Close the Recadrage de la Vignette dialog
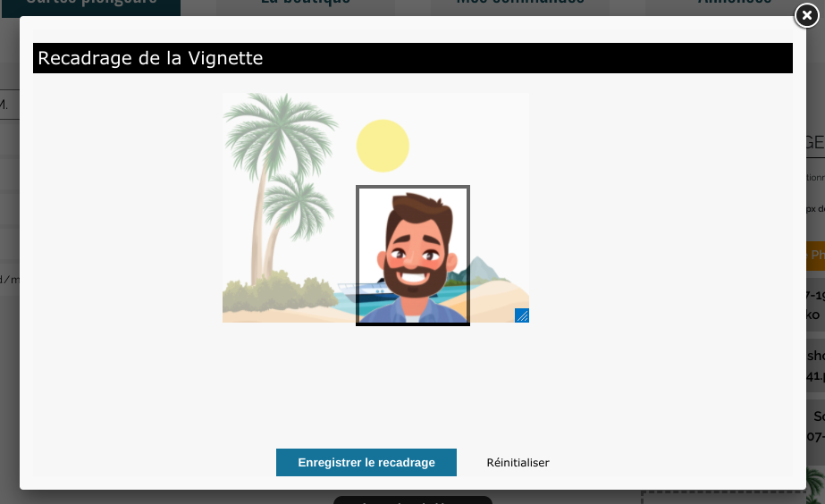 click(x=806, y=16)
